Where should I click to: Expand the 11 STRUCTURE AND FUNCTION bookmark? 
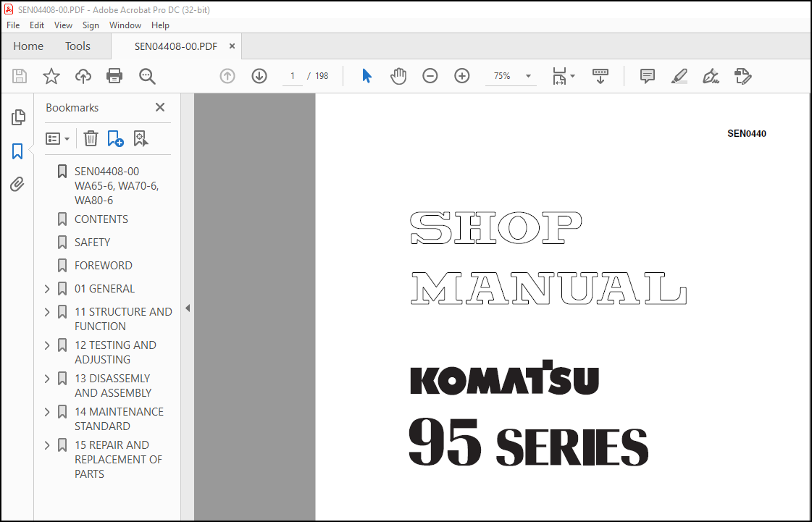pos(47,312)
